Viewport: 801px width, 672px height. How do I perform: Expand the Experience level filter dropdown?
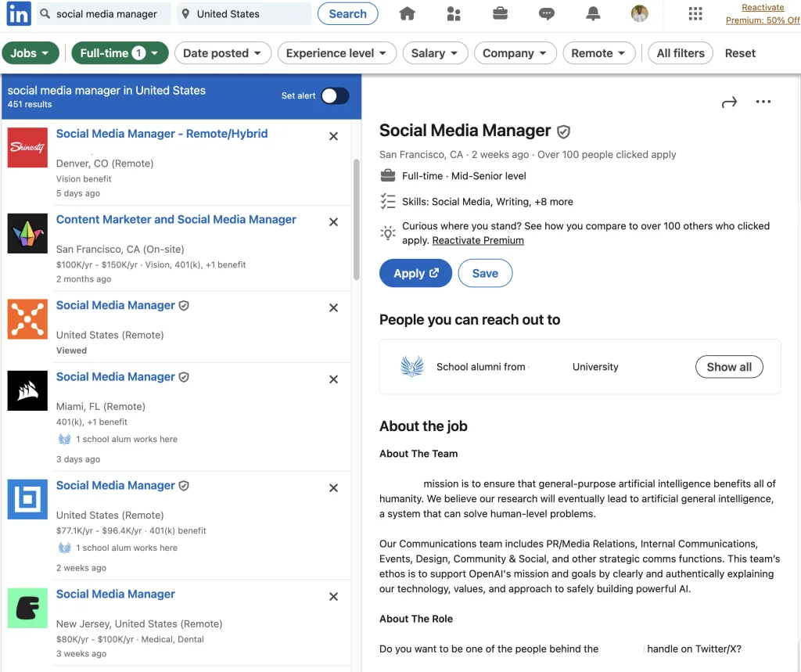(336, 53)
